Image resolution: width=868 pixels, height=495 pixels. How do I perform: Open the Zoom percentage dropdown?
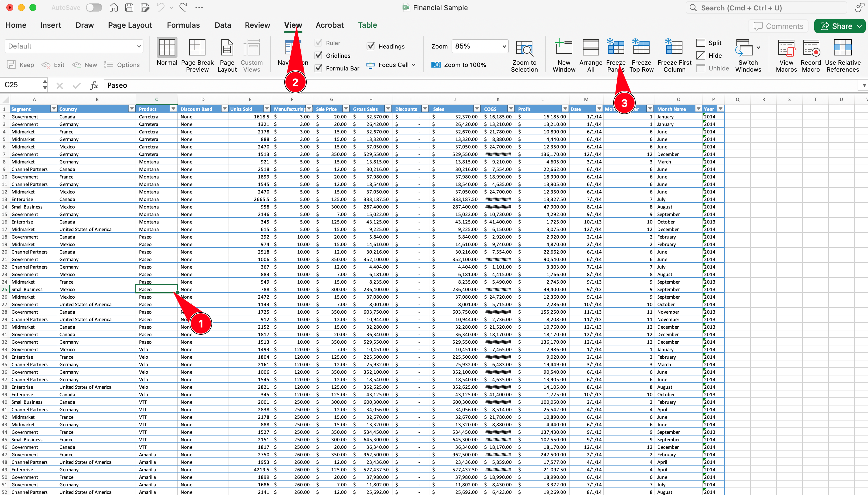point(480,46)
